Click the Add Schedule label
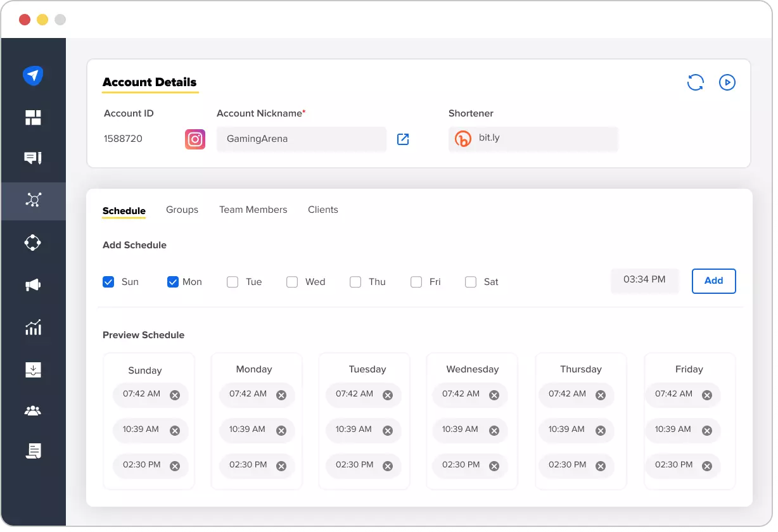Screen dimensions: 778x532 [134, 245]
